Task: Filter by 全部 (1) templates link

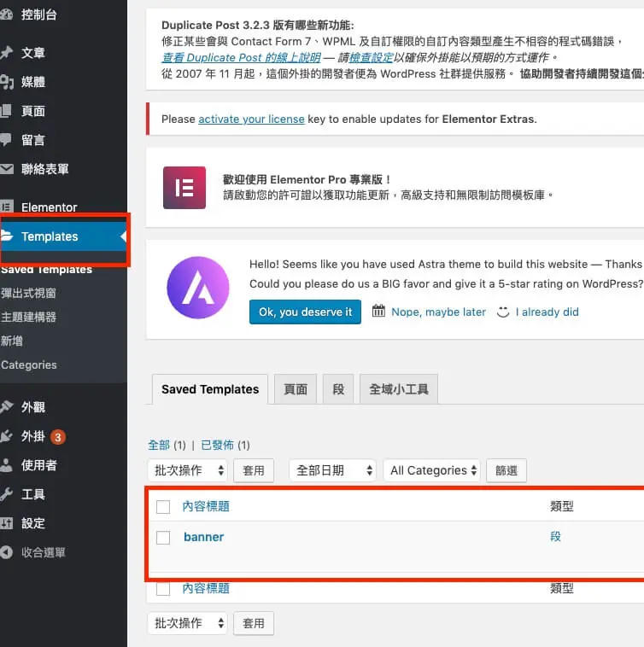Action: pyautogui.click(x=167, y=446)
